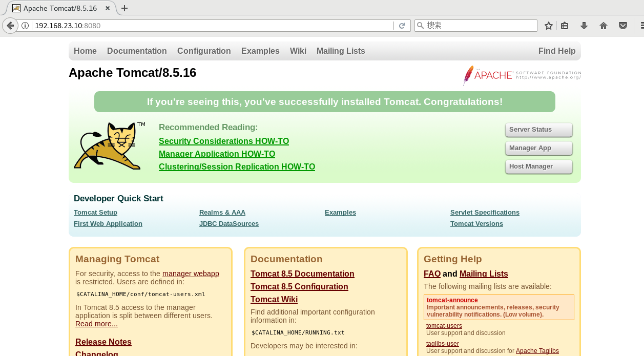Open Wiki in navigation bar
Screen dimensions: 644x356
point(298,51)
